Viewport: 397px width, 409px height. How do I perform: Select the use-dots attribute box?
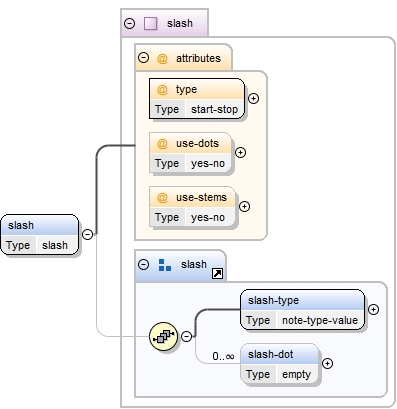190,153
